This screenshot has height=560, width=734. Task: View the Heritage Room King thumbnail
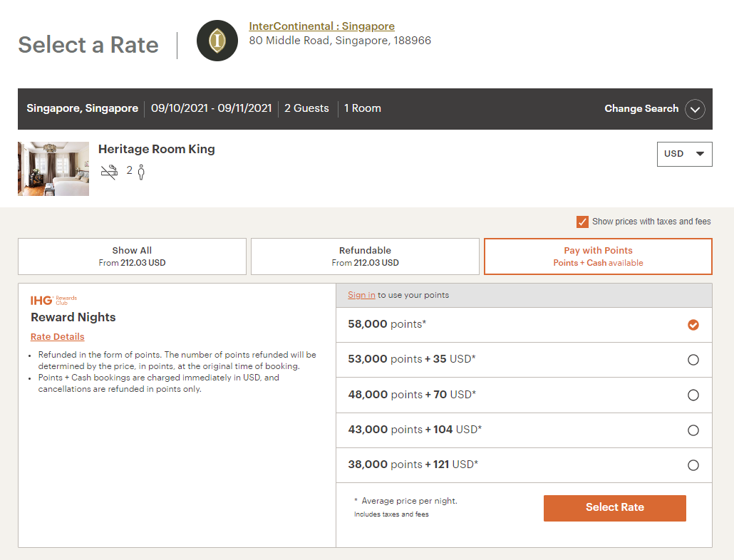pos(53,169)
